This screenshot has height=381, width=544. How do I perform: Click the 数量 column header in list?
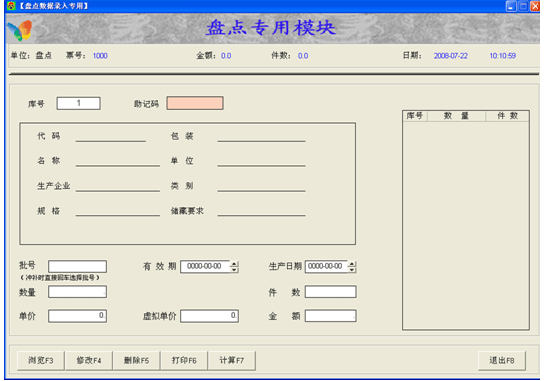click(x=456, y=116)
